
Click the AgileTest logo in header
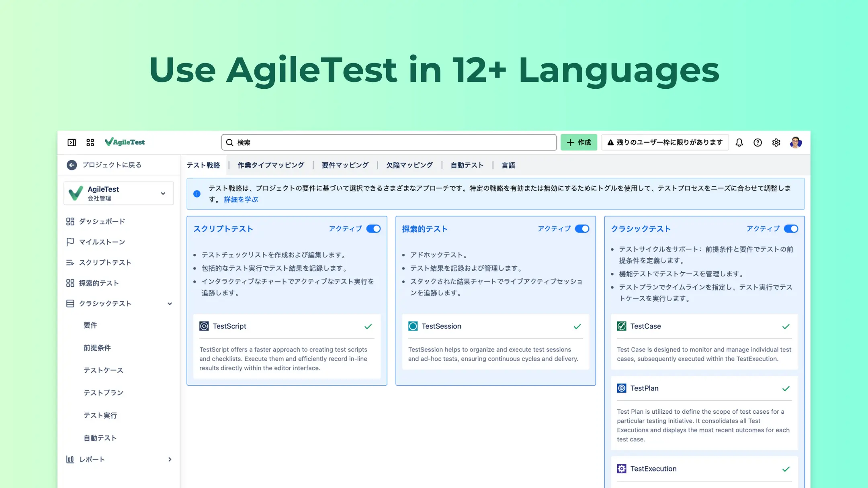pos(125,142)
